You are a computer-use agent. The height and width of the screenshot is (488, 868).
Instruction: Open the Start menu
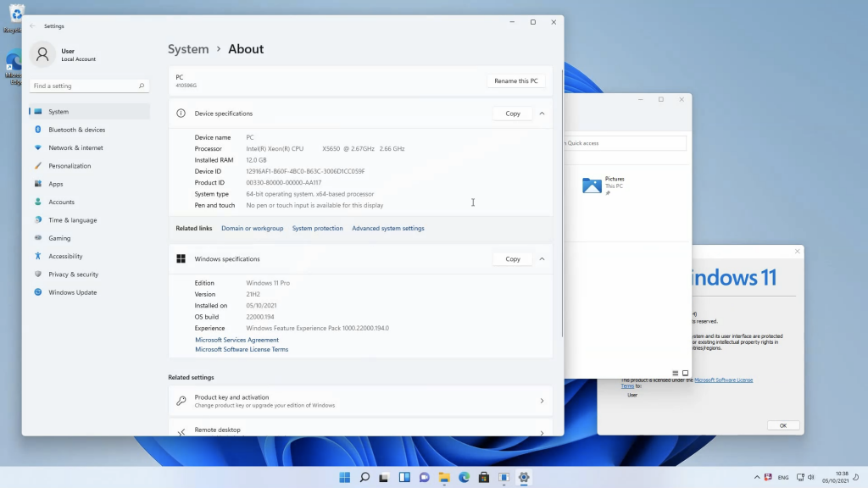pos(344,478)
